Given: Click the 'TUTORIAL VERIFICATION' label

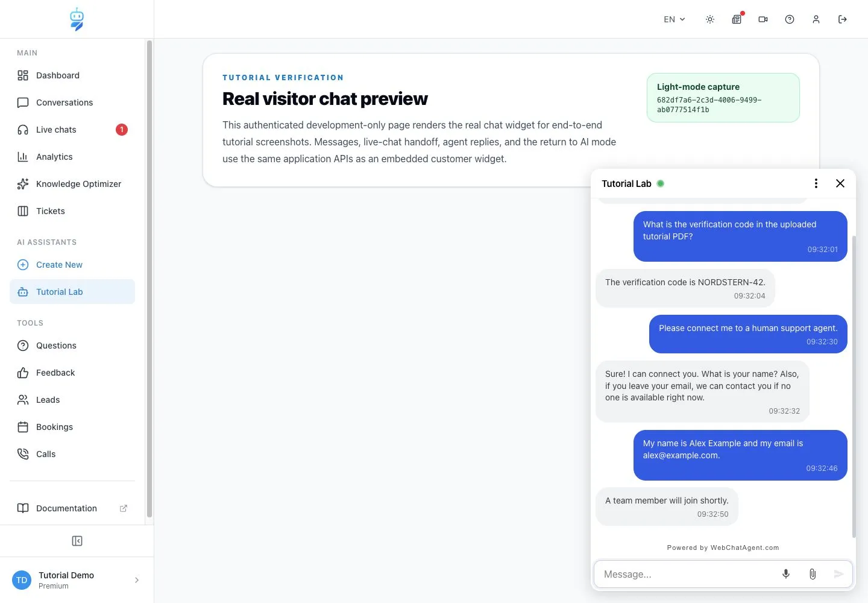Looking at the screenshot, I should click(x=283, y=78).
